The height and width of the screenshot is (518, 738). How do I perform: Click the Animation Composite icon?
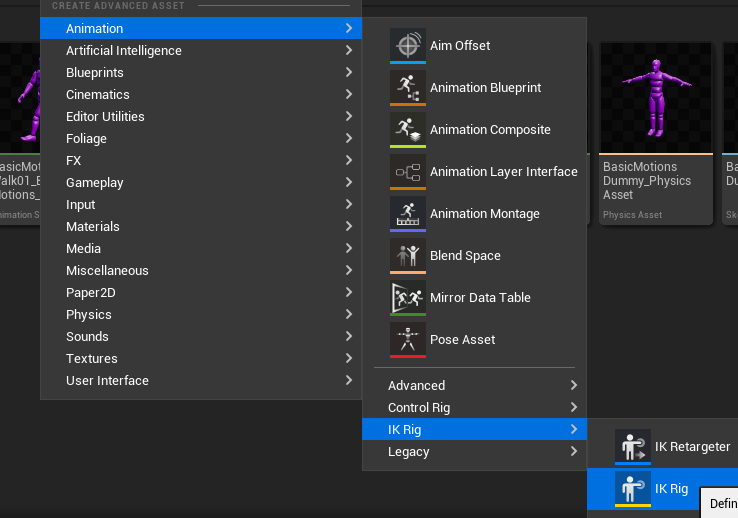tap(407, 130)
